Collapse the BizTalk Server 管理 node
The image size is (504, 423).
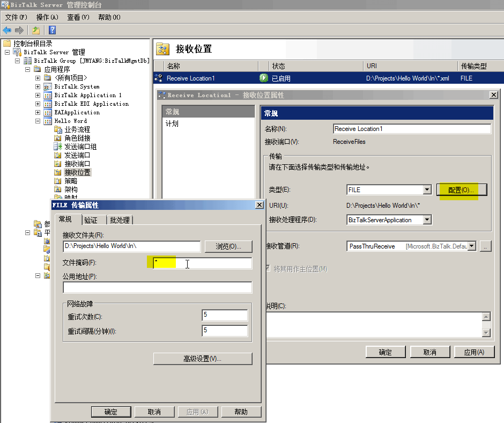tap(7, 52)
